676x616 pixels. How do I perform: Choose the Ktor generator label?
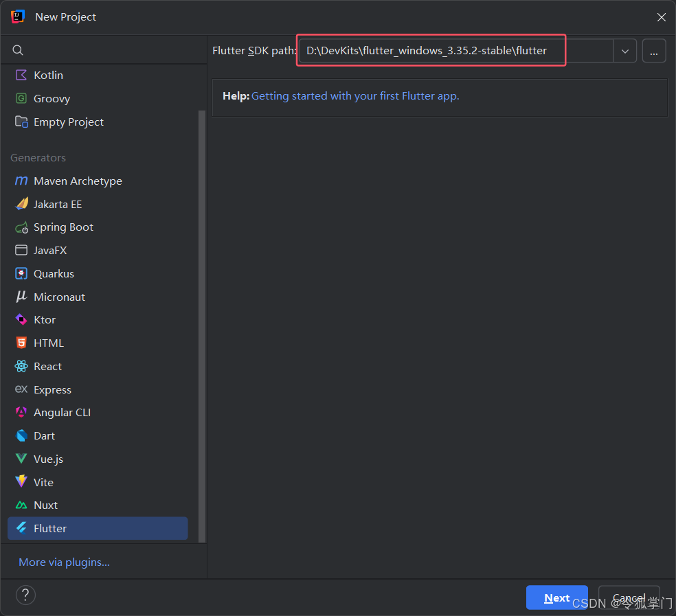tap(45, 319)
